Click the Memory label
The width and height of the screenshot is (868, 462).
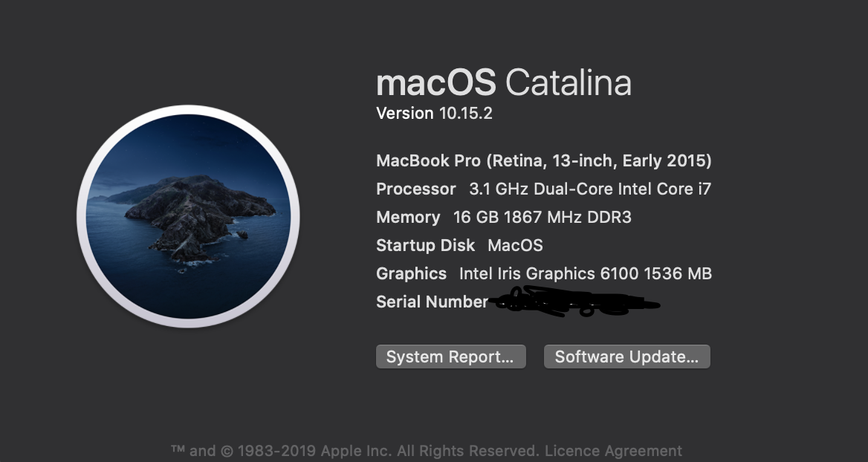coord(408,218)
